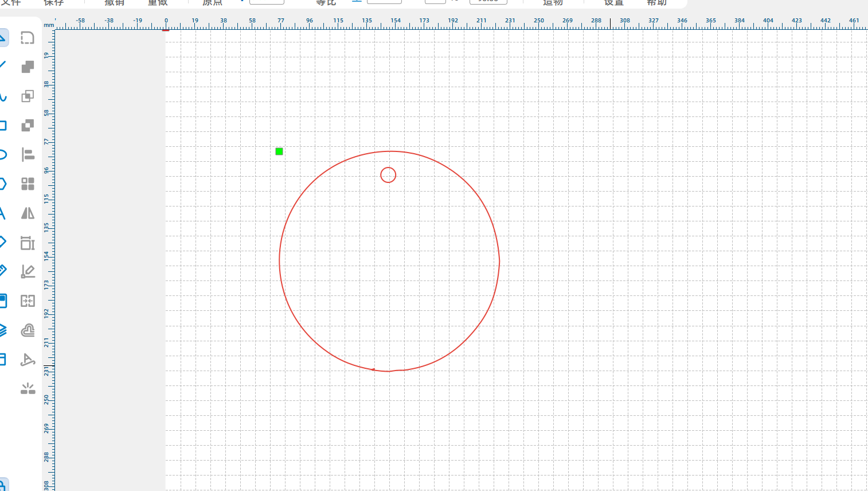Select the union overlapping-squares icon

coord(28,67)
